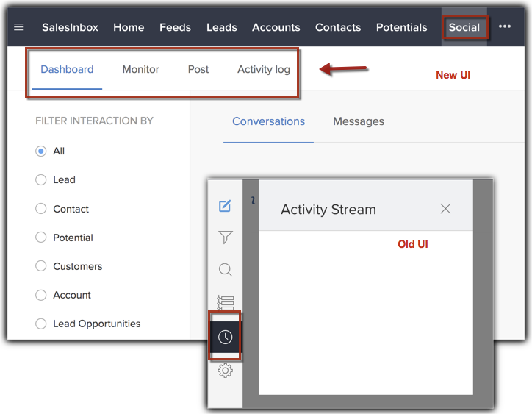Open the Leads module
Image resolution: width=532 pixels, height=414 pixels.
pyautogui.click(x=222, y=27)
